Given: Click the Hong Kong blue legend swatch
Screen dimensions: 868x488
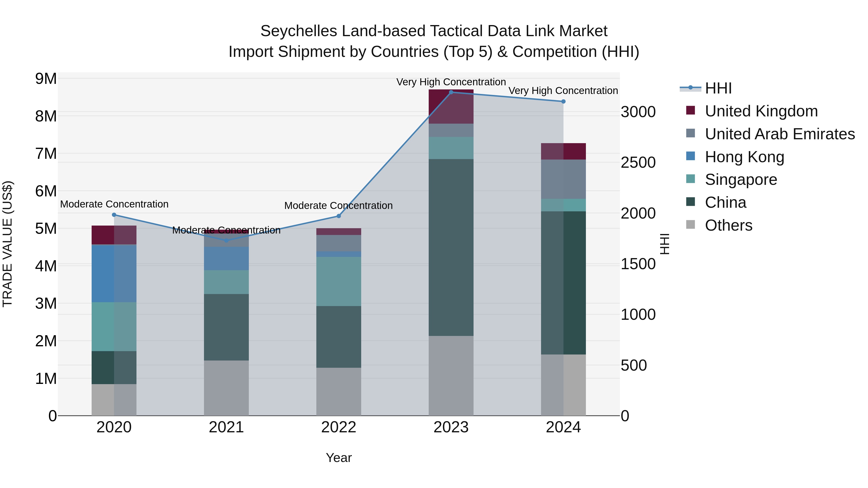Looking at the screenshot, I should click(691, 156).
